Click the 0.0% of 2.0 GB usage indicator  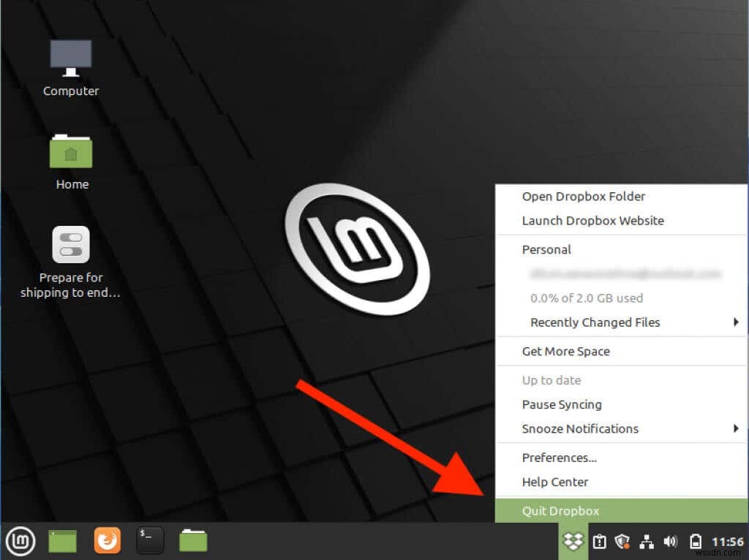pyautogui.click(x=585, y=298)
